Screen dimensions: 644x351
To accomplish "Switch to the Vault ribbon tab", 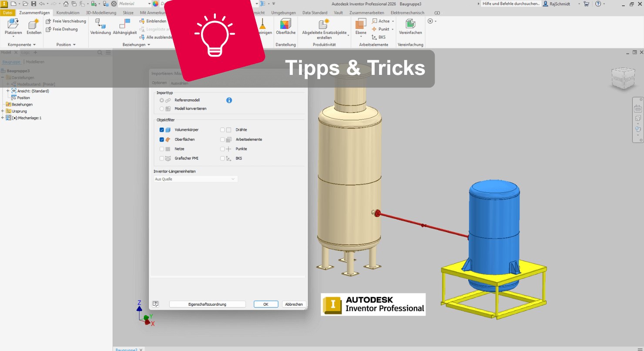I will click(x=339, y=13).
